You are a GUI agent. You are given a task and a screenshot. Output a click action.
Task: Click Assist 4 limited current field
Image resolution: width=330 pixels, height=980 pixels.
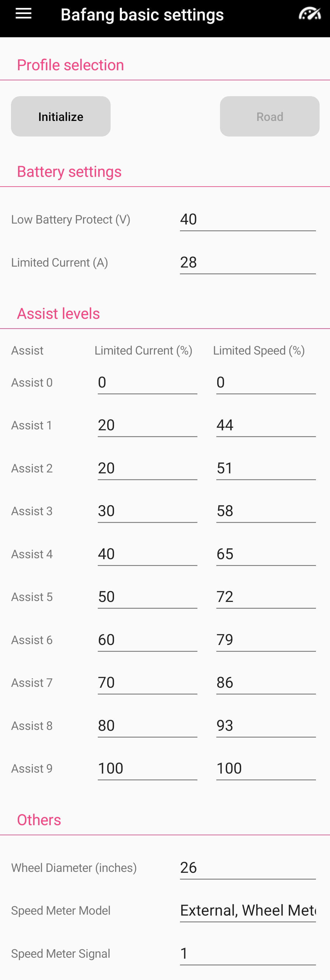(x=147, y=554)
